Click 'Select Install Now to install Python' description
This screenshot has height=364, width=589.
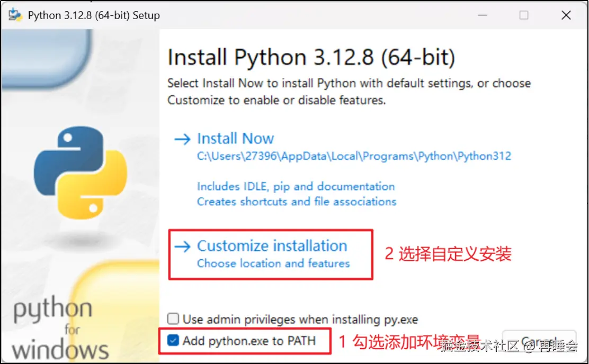[x=349, y=92]
